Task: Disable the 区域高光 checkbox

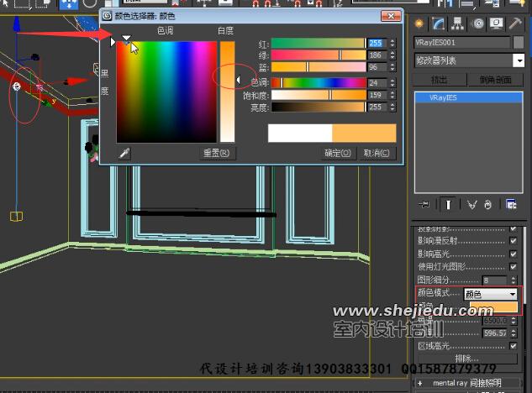Action: pos(513,346)
